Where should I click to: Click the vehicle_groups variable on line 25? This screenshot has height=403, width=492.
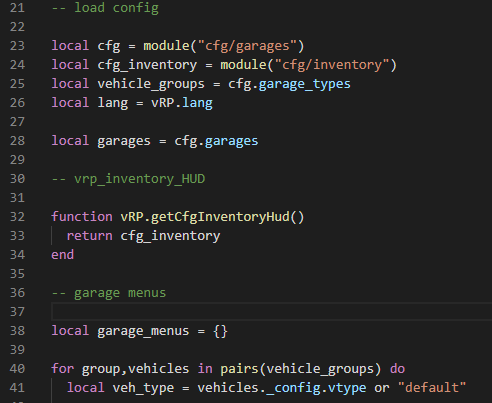point(151,84)
